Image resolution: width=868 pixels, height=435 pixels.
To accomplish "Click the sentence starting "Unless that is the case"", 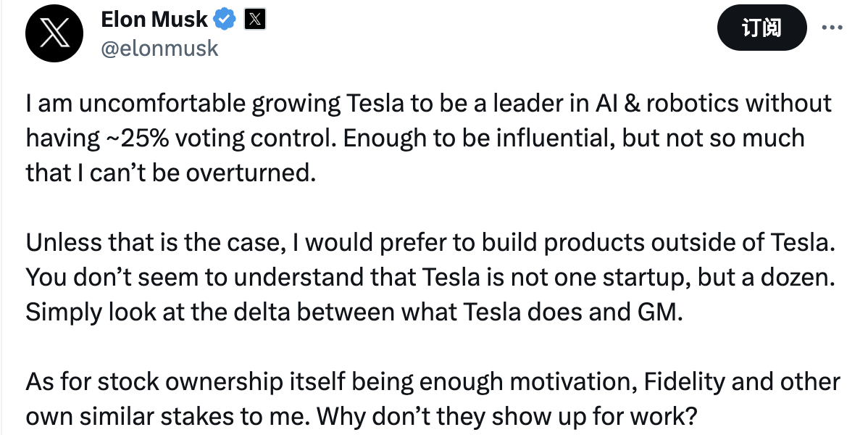I will tap(426, 243).
